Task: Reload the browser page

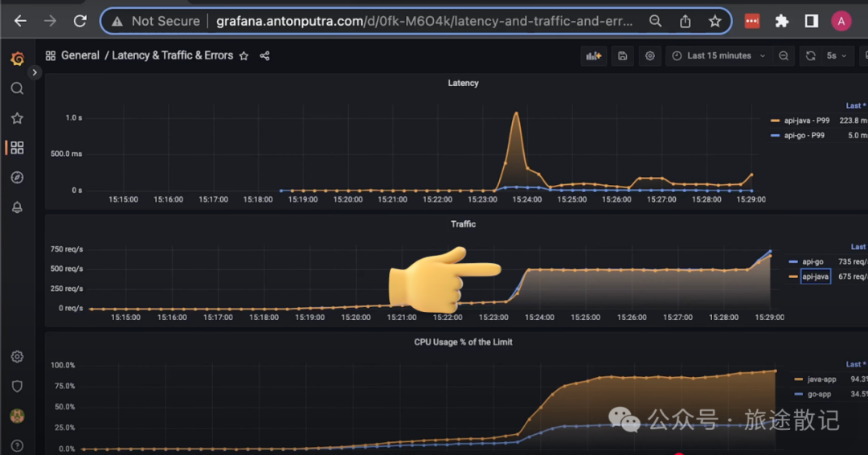Action: 80,21
